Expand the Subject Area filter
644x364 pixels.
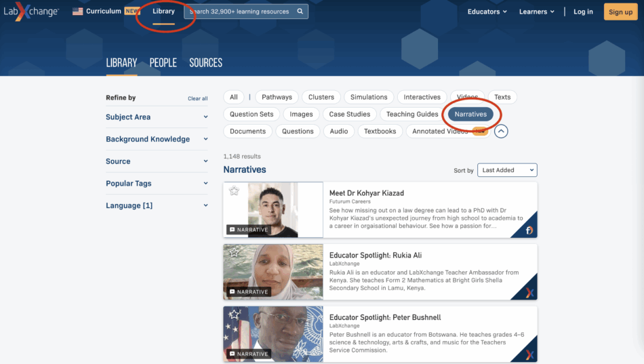click(157, 117)
